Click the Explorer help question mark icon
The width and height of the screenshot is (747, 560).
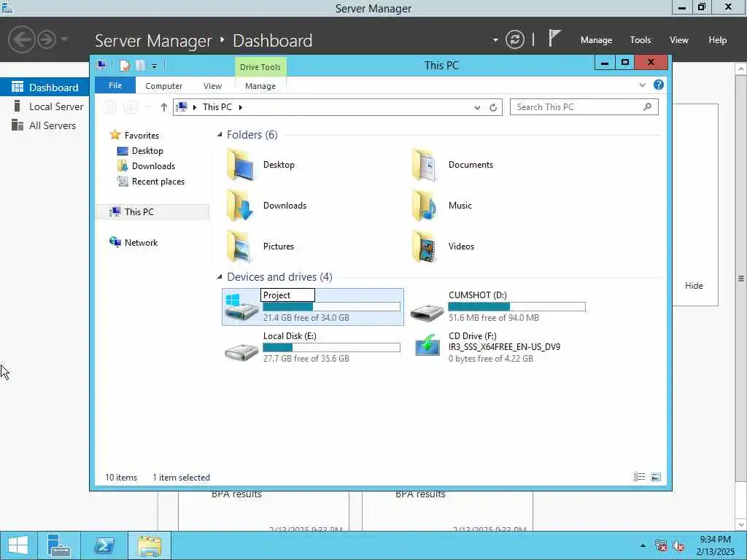tap(659, 85)
